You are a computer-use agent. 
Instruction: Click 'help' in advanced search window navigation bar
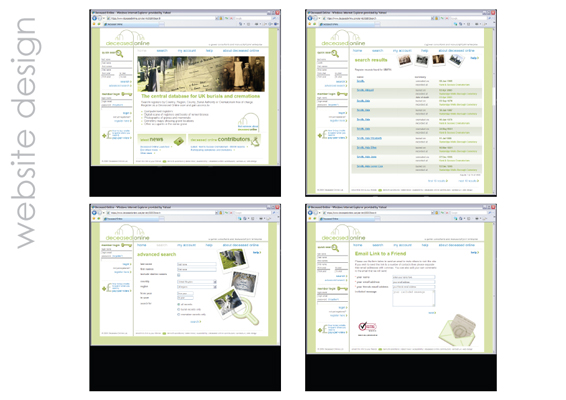pyautogui.click(x=209, y=245)
